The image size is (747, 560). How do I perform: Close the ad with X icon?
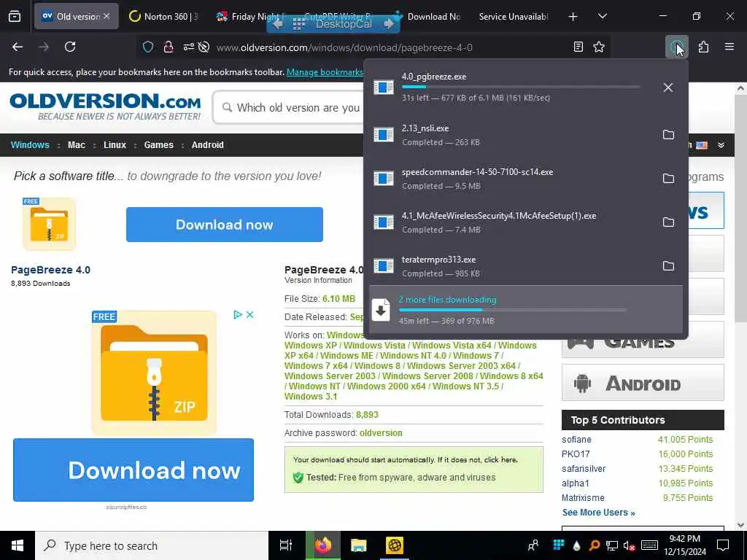[249, 315]
